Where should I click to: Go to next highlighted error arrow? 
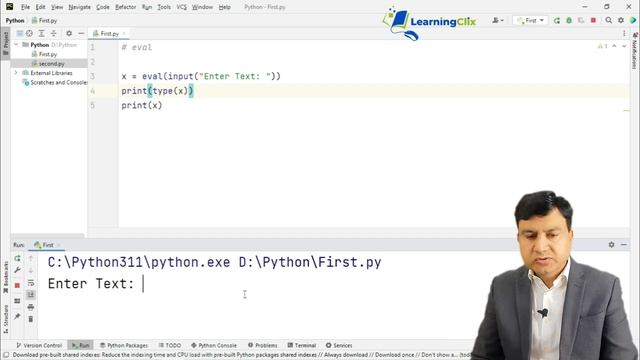pyautogui.click(x=624, y=46)
